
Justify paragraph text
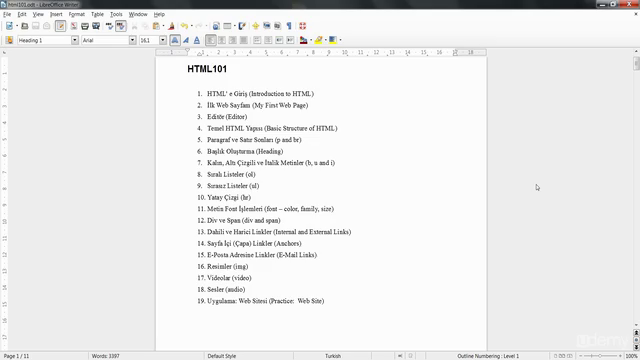tap(244, 40)
